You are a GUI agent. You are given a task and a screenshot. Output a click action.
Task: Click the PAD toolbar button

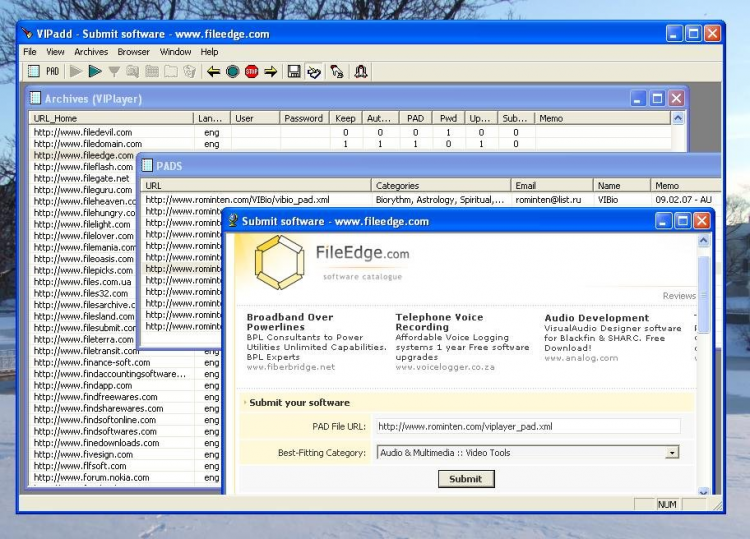[52, 71]
